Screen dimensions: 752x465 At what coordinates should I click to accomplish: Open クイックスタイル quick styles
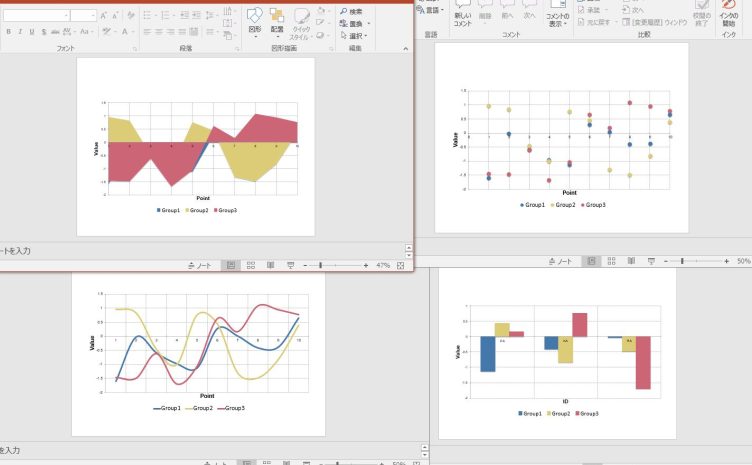300,22
